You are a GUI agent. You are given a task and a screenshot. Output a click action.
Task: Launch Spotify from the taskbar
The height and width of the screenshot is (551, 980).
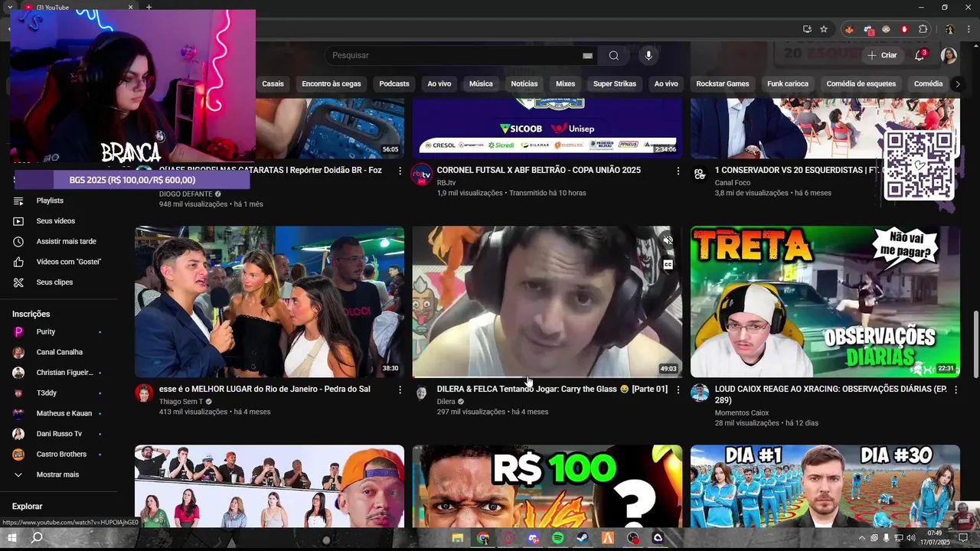(558, 538)
